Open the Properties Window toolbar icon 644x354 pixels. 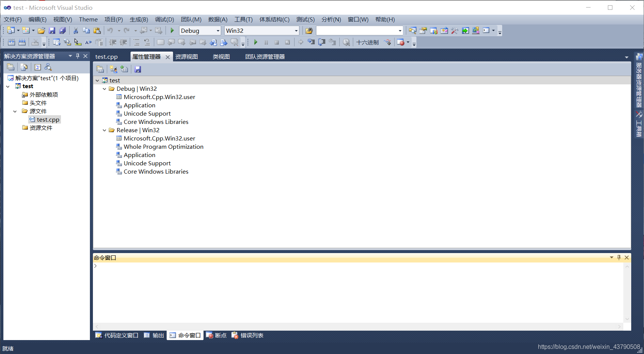423,31
